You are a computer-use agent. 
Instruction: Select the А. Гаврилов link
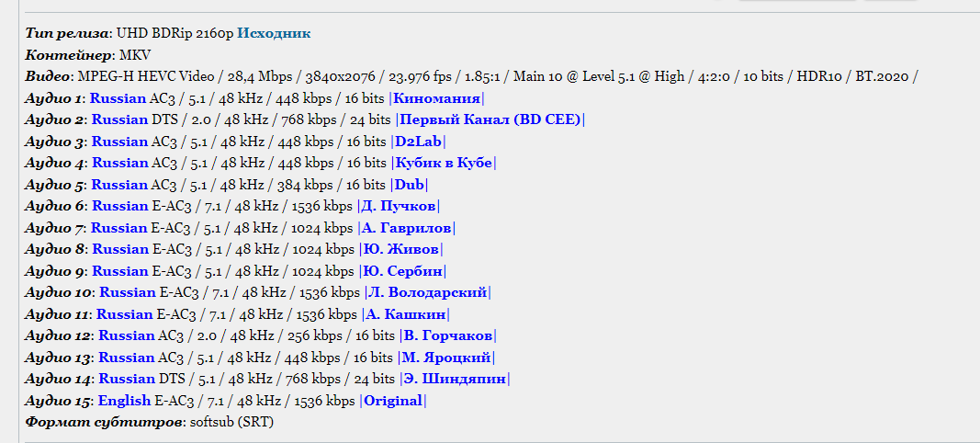click(x=407, y=228)
